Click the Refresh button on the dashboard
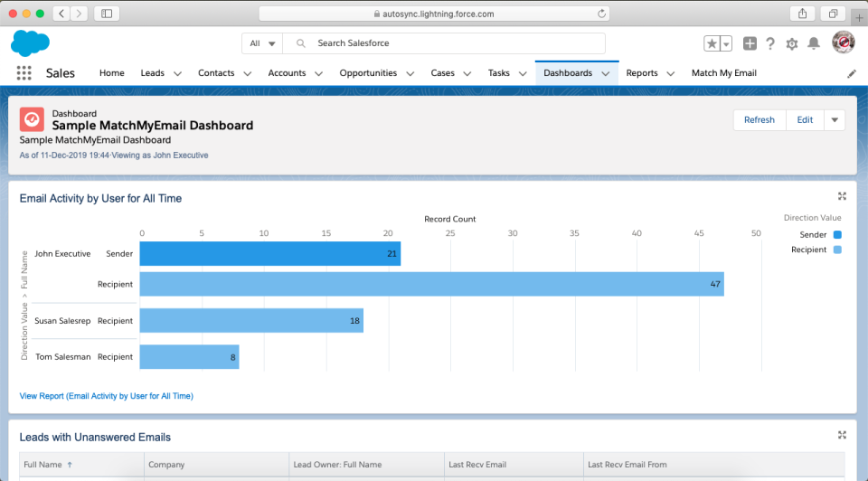Image resolution: width=868 pixels, height=481 pixels. [759, 120]
